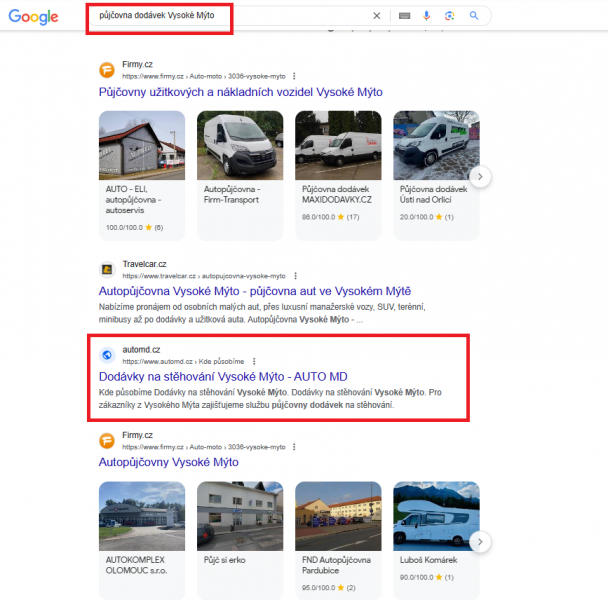Open Půjčovny užitkových a nákladních vozidel link

pyautogui.click(x=240, y=92)
